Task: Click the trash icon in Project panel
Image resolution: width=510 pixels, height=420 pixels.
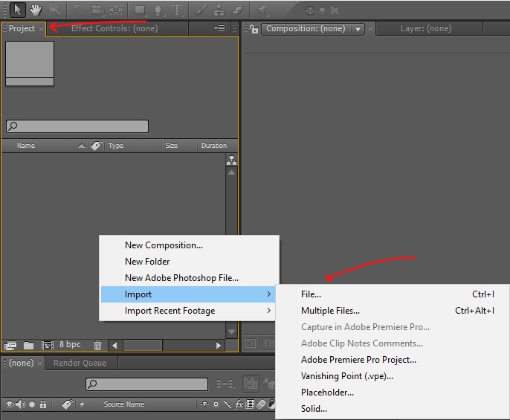Action: pos(97,345)
